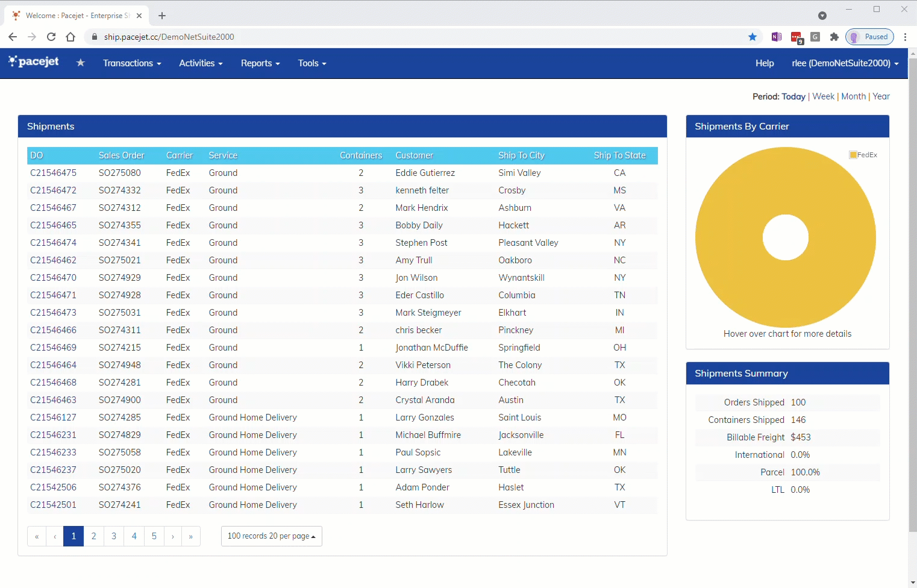Screen dimensions: 917x588
Task: Open the Paused profile button
Action: [x=869, y=37]
